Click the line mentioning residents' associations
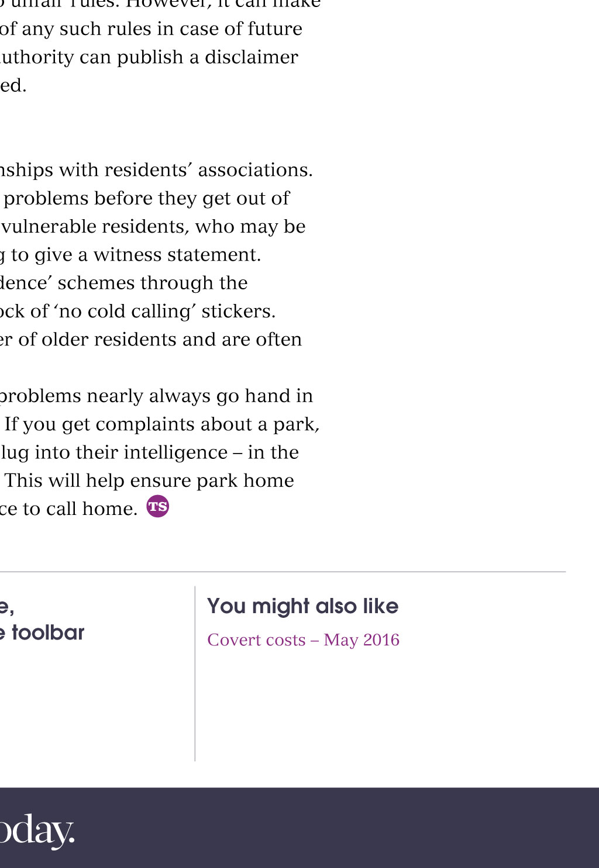 tap(156, 170)
